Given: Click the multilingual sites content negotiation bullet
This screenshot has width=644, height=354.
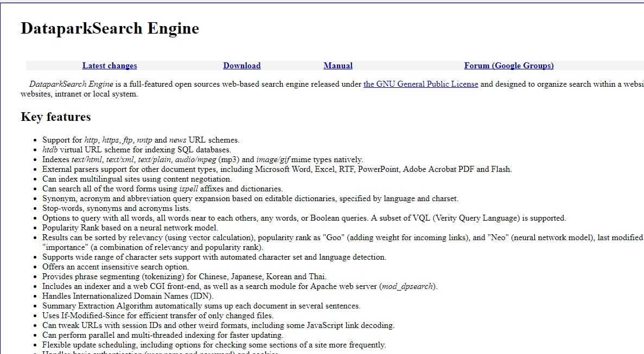Looking at the screenshot, I should pos(137,179).
